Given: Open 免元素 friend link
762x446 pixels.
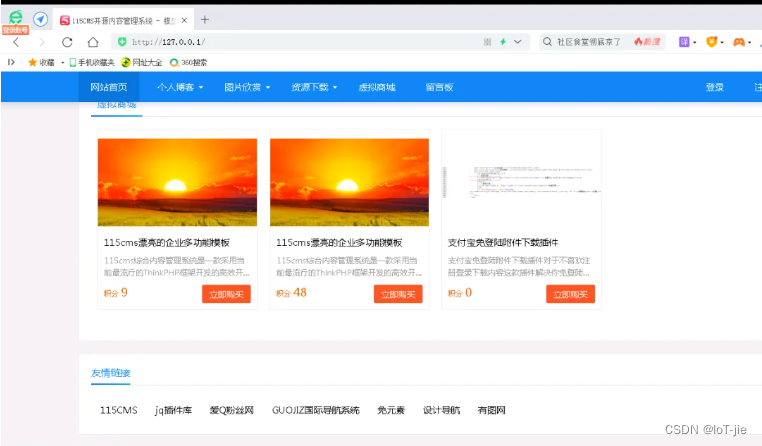Looking at the screenshot, I should 391,410.
